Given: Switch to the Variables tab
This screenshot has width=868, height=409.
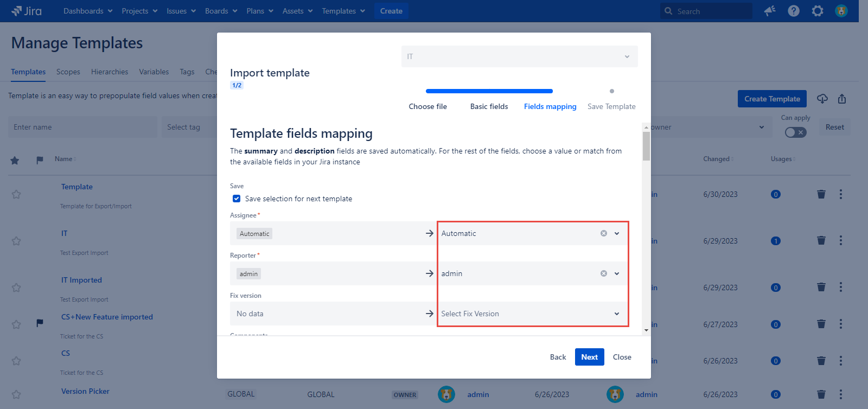Looking at the screenshot, I should [154, 72].
